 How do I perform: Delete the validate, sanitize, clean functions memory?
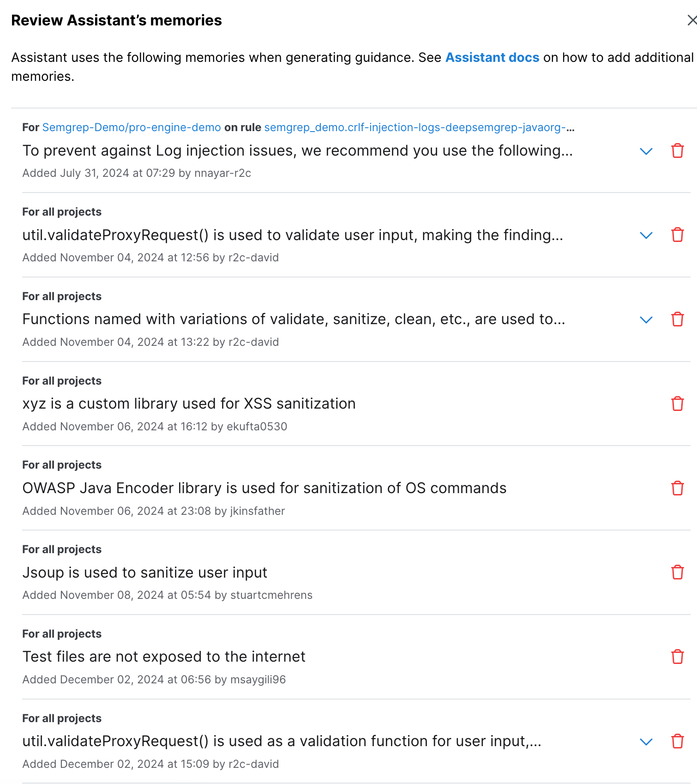pos(677,320)
